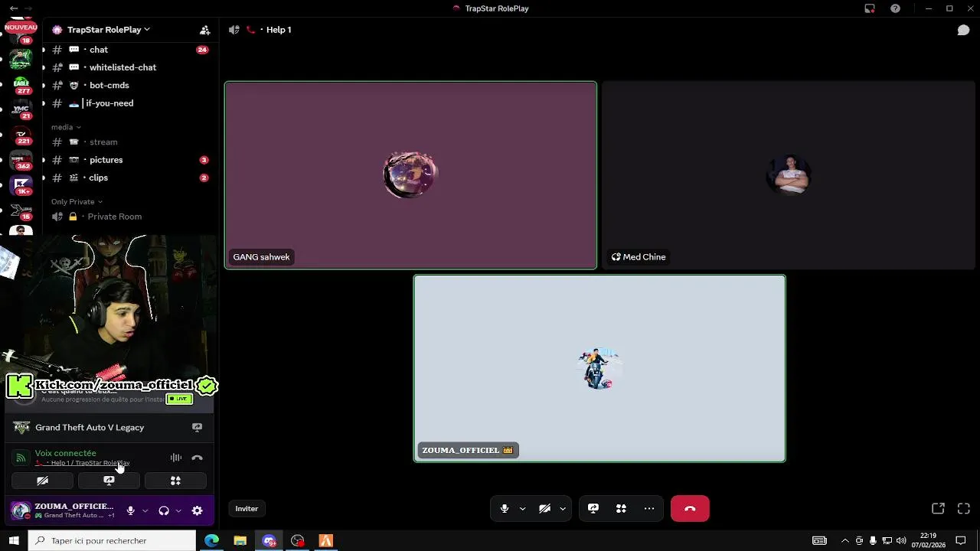Open Windows notification center

(961, 540)
